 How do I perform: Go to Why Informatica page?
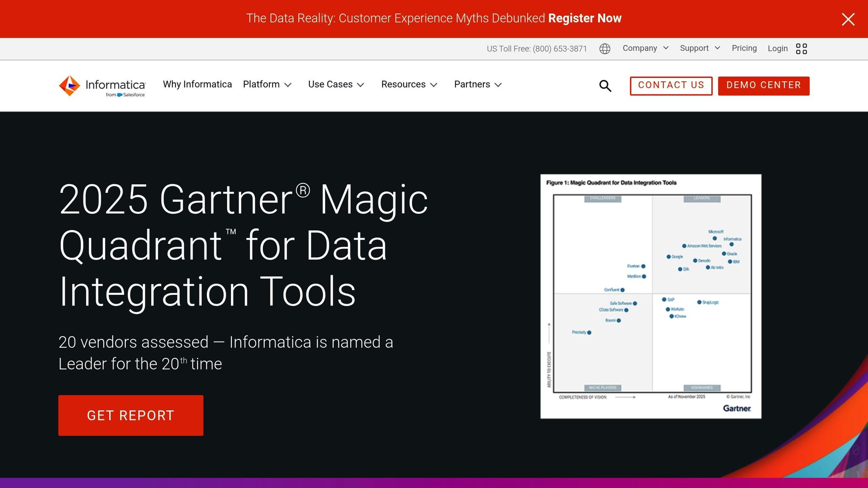pyautogui.click(x=197, y=84)
